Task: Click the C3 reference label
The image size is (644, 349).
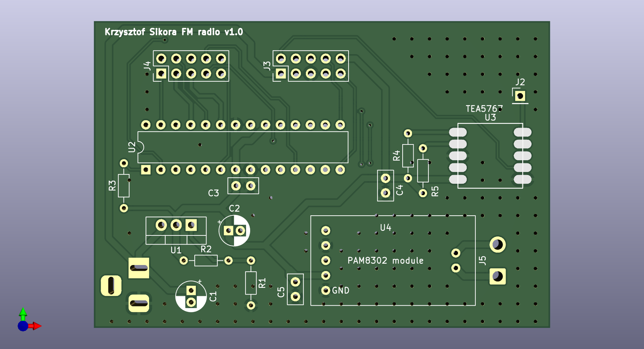Action: pos(214,193)
